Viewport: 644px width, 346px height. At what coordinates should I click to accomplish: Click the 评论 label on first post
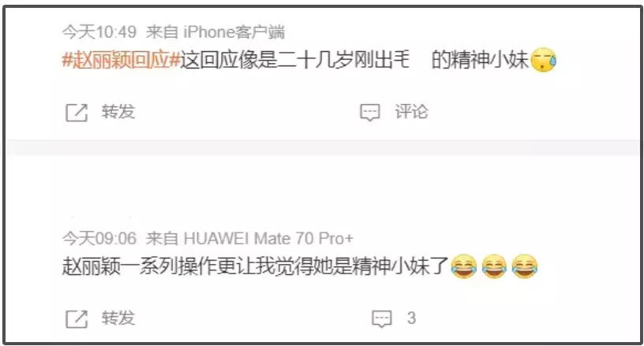411,112
